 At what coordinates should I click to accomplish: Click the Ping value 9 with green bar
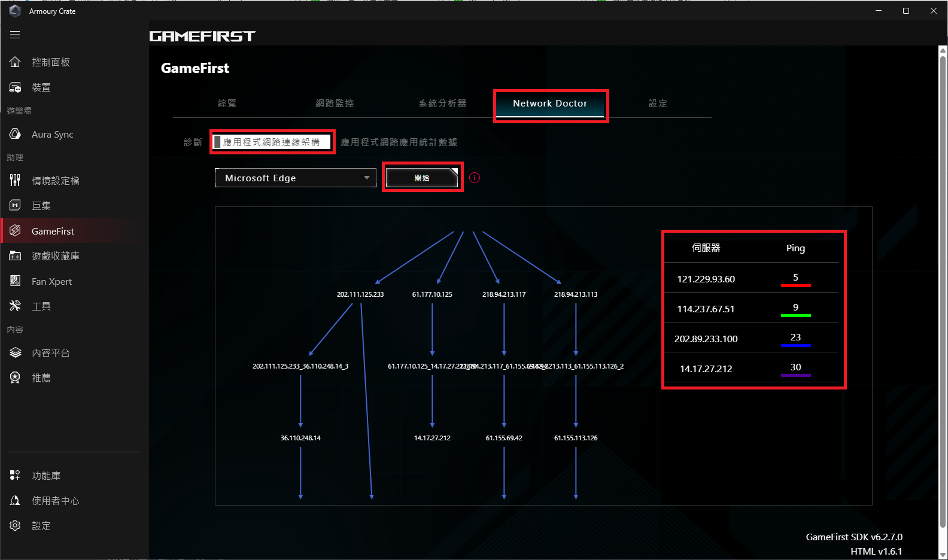click(795, 308)
